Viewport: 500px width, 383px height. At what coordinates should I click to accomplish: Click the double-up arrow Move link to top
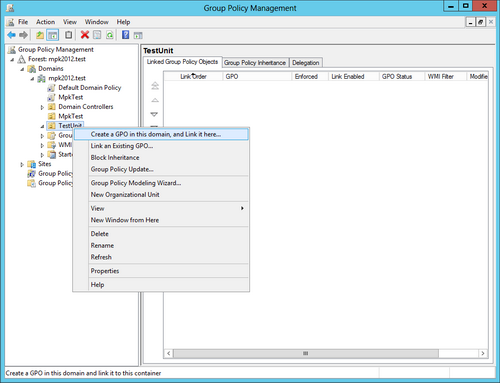pyautogui.click(x=155, y=86)
